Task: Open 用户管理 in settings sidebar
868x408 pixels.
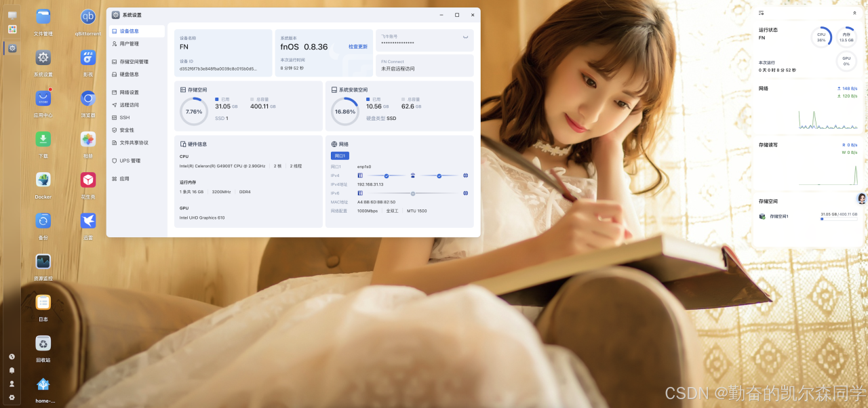Action: pos(136,43)
